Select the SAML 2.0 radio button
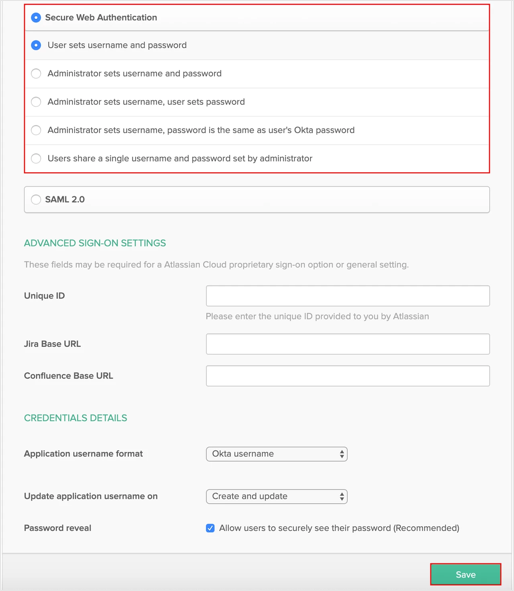The width and height of the screenshot is (514, 591). 36,199
